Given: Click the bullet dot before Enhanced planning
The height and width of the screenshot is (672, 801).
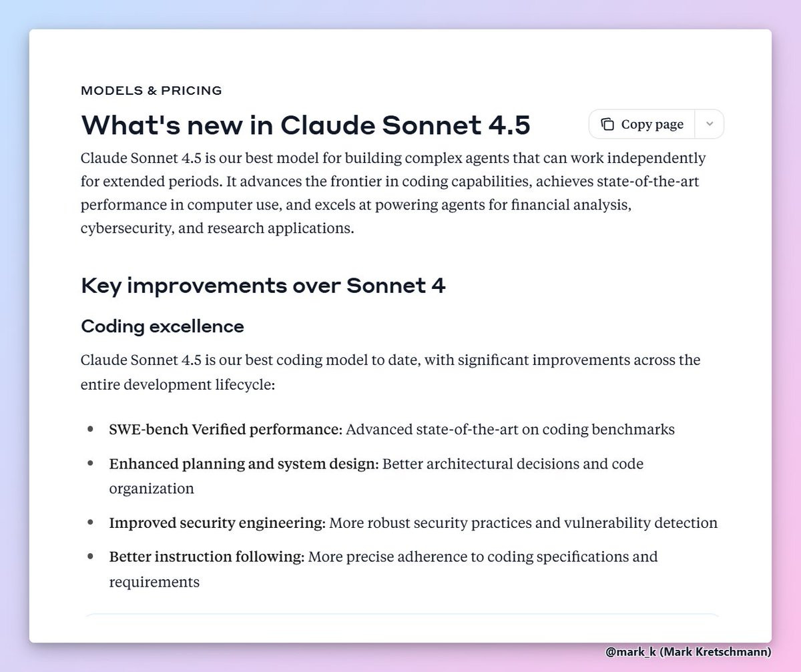Looking at the screenshot, I should [90, 463].
